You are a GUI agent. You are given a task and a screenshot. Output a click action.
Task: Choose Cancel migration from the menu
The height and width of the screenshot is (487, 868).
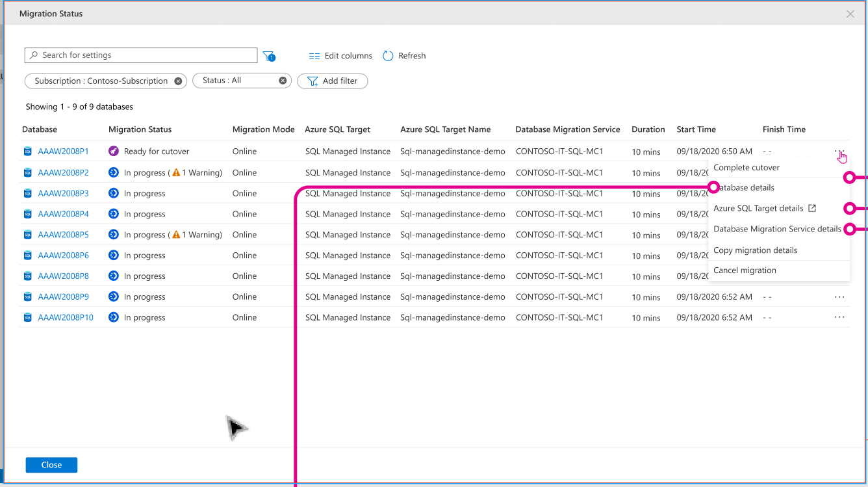pos(745,270)
